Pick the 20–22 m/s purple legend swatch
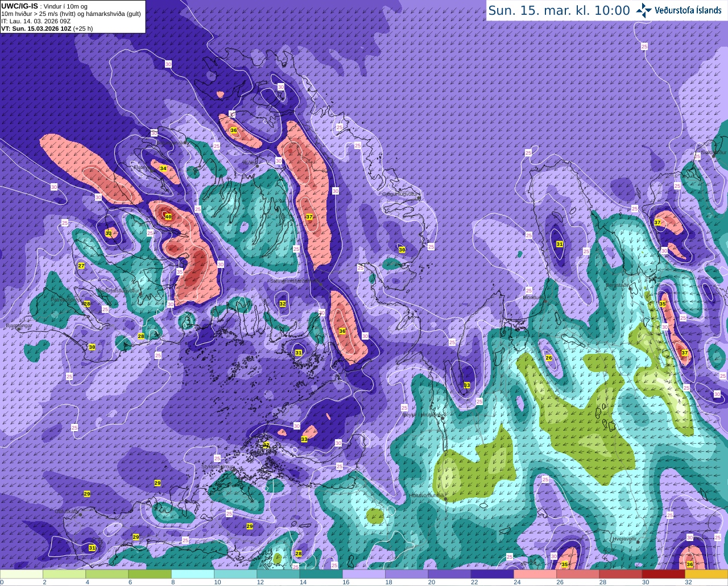The width and height of the screenshot is (728, 586). point(450,574)
